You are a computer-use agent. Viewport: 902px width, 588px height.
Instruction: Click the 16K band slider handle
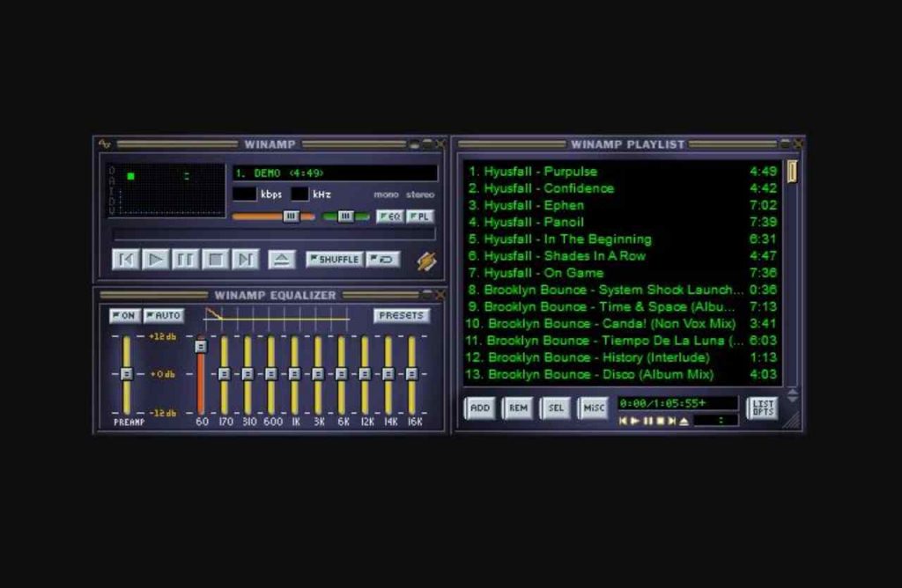pyautogui.click(x=412, y=374)
